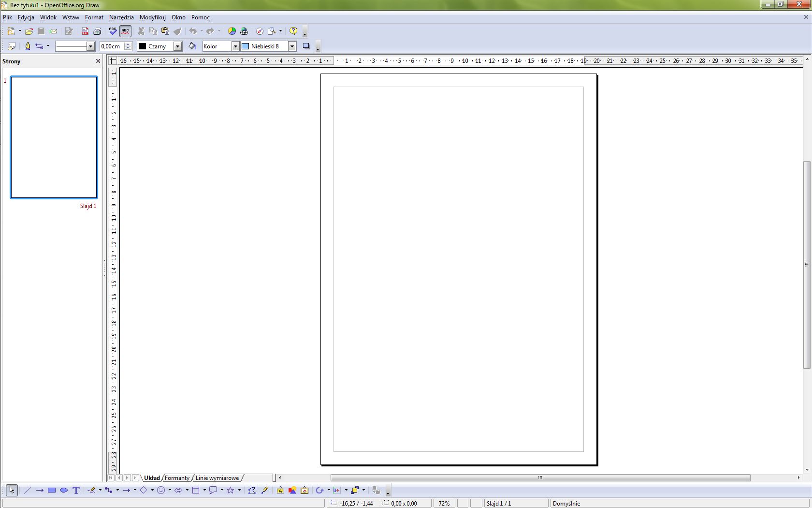The image size is (812, 508).
Task: Open Help with question mark icon
Action: click(293, 31)
